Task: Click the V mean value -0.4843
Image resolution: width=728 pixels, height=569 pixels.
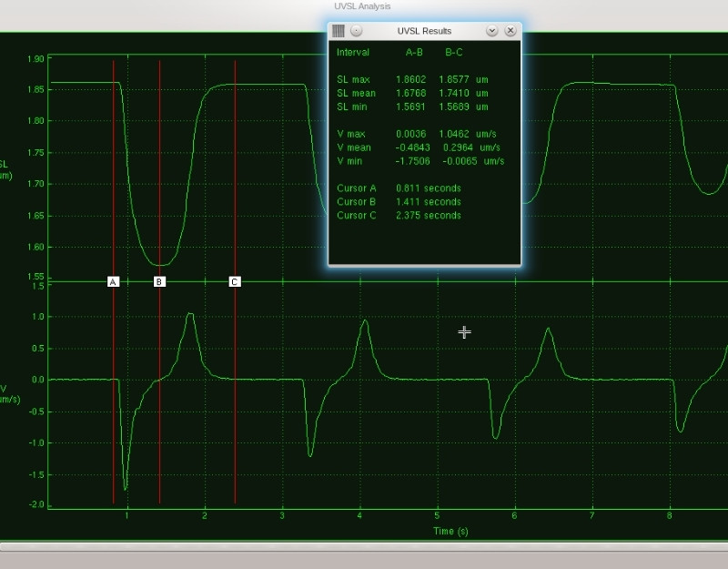Action: pyautogui.click(x=412, y=147)
